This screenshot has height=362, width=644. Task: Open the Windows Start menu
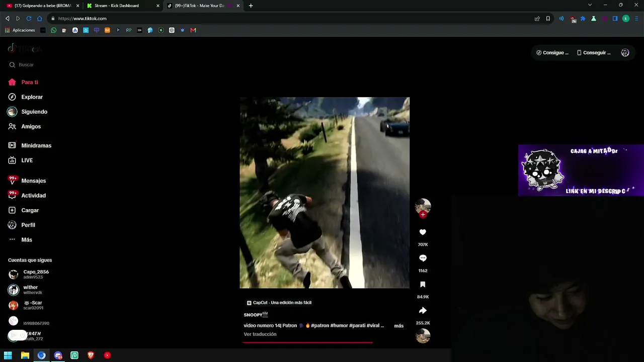click(x=8, y=355)
